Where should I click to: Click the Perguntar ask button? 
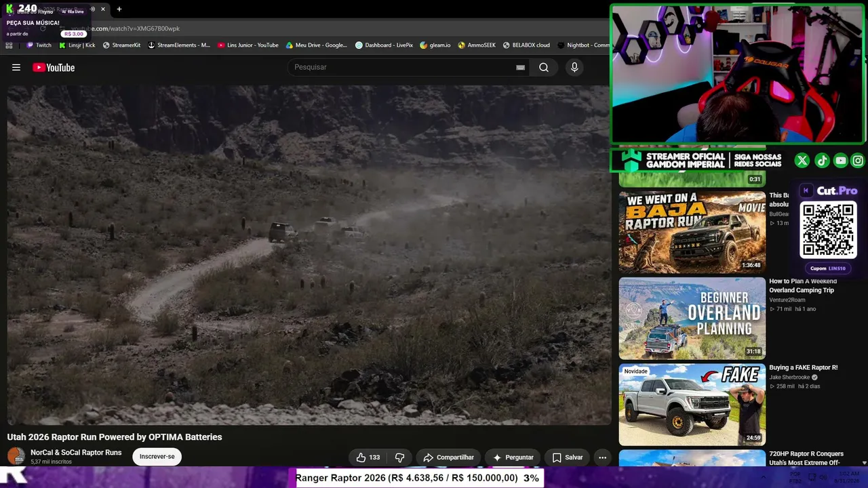pyautogui.click(x=513, y=457)
